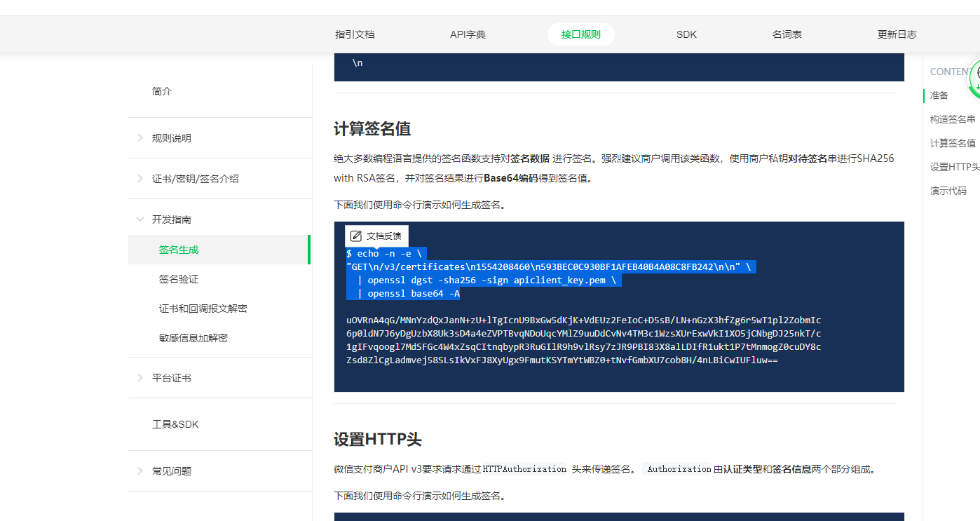Image resolution: width=980 pixels, height=521 pixels.
Task: Open the API字典 tab
Action: 468,34
